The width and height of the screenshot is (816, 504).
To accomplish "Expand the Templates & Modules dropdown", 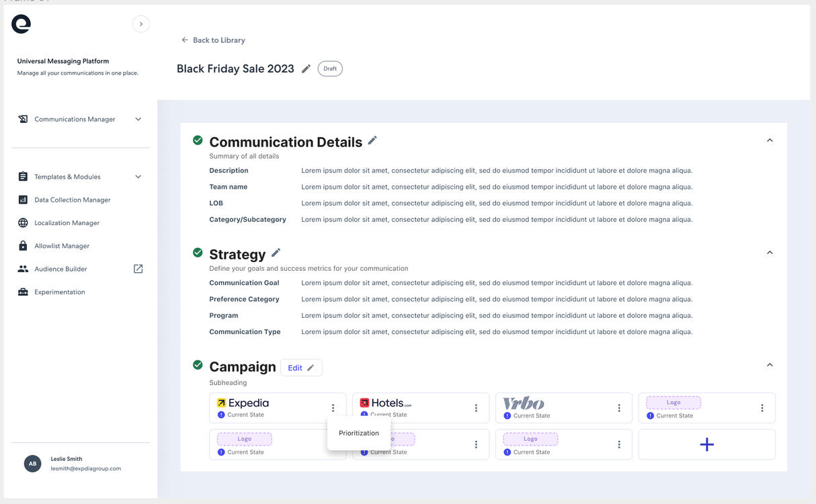I will click(138, 177).
